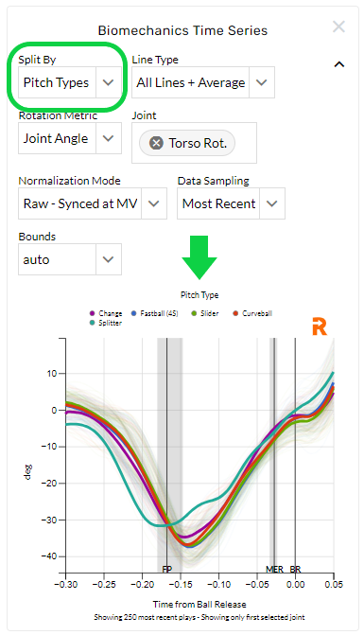Collapse the settings section with chevron
Viewport: 364px width, 635px height.
[338, 64]
